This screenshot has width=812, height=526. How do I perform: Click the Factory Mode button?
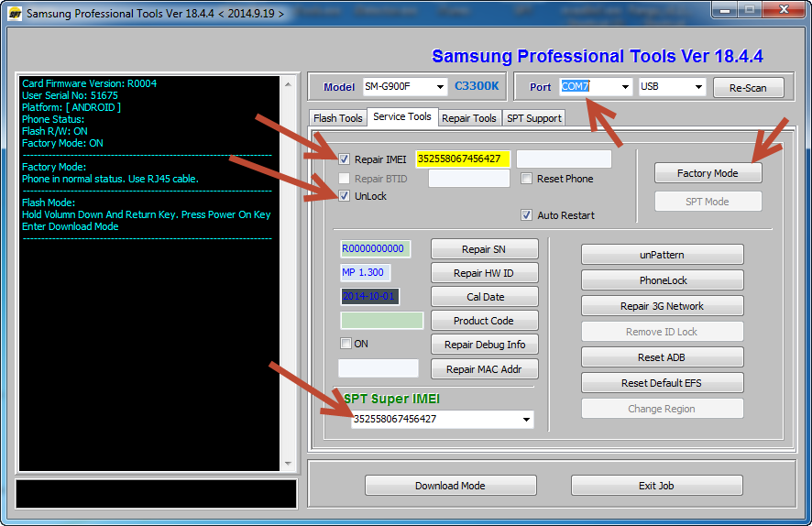point(708,173)
